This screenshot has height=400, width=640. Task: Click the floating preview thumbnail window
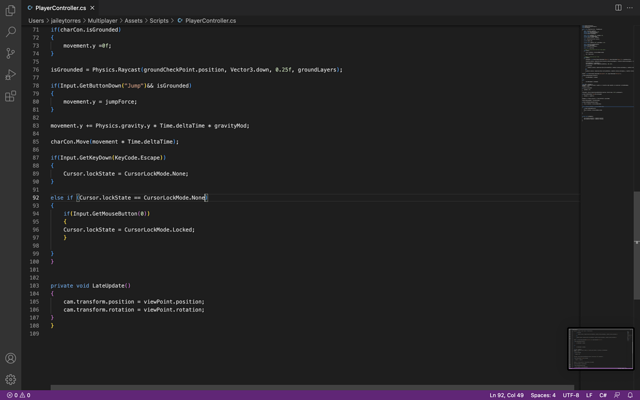pos(600,349)
